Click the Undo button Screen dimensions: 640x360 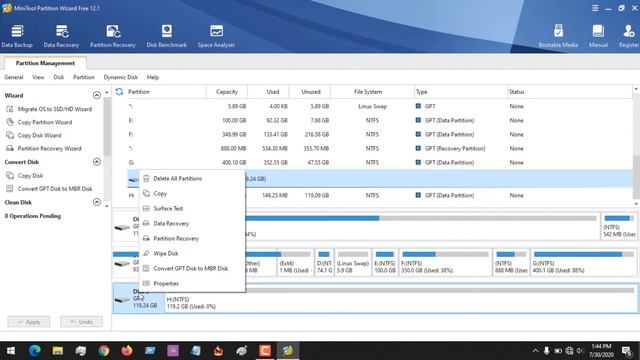(81, 322)
